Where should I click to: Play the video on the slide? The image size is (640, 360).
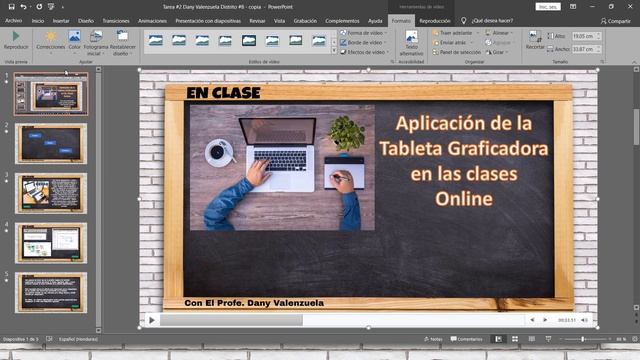pyautogui.click(x=152, y=320)
